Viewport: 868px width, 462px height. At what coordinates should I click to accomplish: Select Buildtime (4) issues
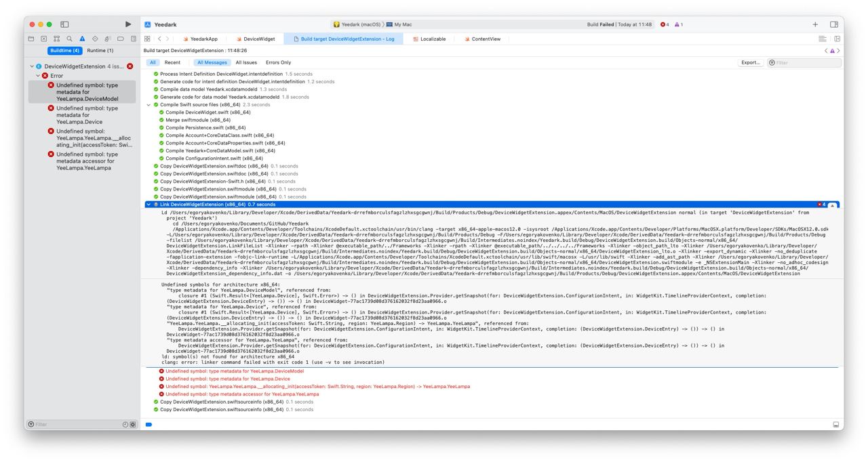[65, 51]
